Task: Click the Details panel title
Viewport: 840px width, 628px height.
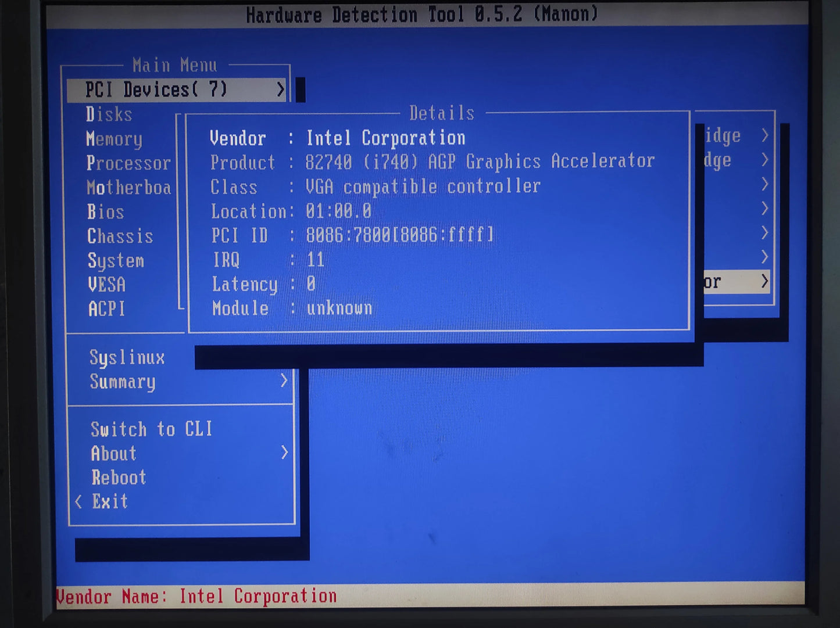Action: pyautogui.click(x=442, y=113)
